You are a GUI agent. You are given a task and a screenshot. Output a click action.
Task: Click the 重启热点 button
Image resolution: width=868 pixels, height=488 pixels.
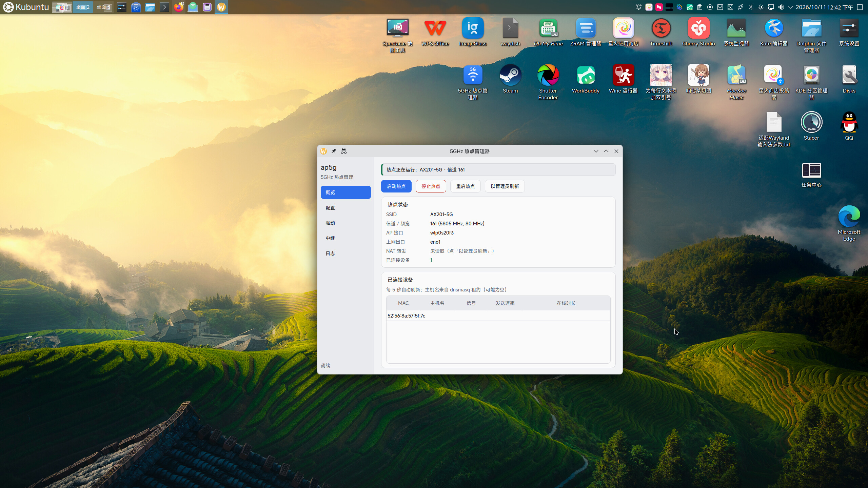pos(465,186)
